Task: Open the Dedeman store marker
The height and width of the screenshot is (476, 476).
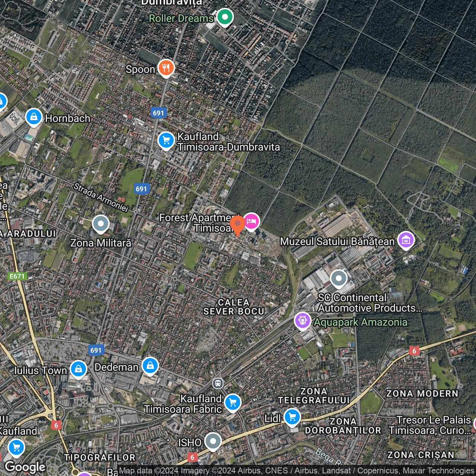Action: (x=150, y=366)
